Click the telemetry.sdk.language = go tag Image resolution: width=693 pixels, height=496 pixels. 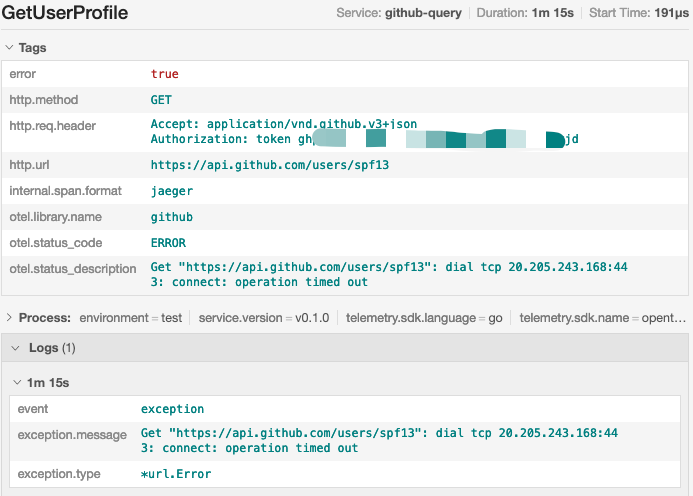coord(426,318)
